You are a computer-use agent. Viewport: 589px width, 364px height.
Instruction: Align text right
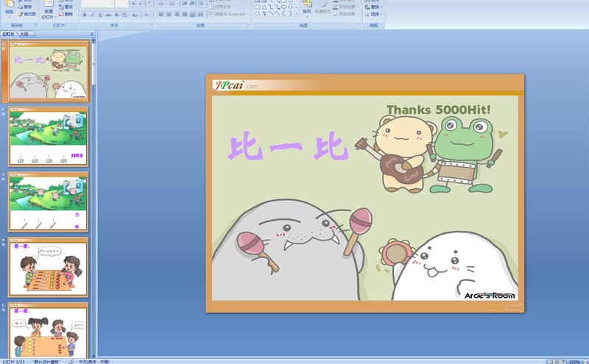pyautogui.click(x=177, y=15)
